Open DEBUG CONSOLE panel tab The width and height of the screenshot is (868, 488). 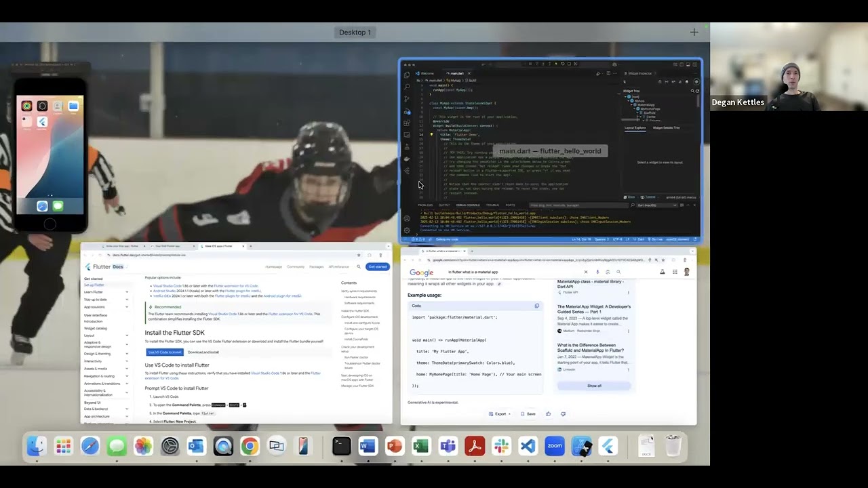point(468,205)
